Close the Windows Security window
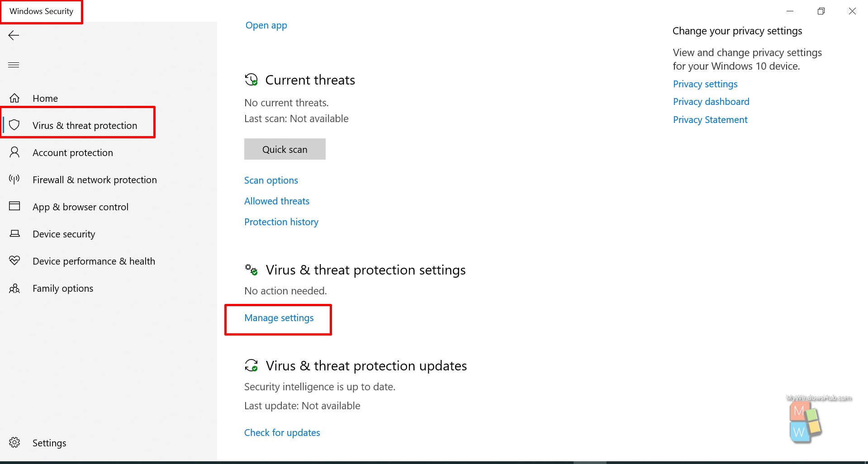Screen dimensions: 868x464 tap(852, 11)
